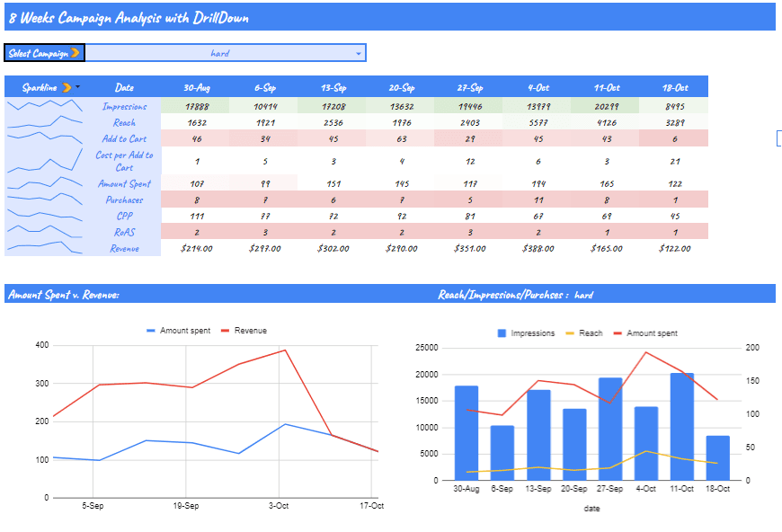Click the "Amount Spent v. Revenue:" section header

tap(63, 295)
